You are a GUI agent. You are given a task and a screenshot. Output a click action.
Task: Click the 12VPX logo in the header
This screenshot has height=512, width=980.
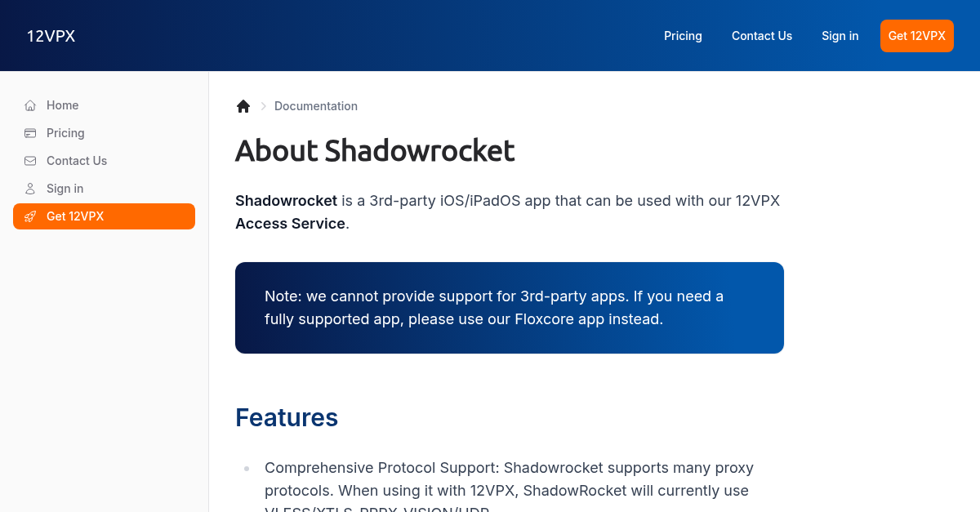(x=51, y=35)
